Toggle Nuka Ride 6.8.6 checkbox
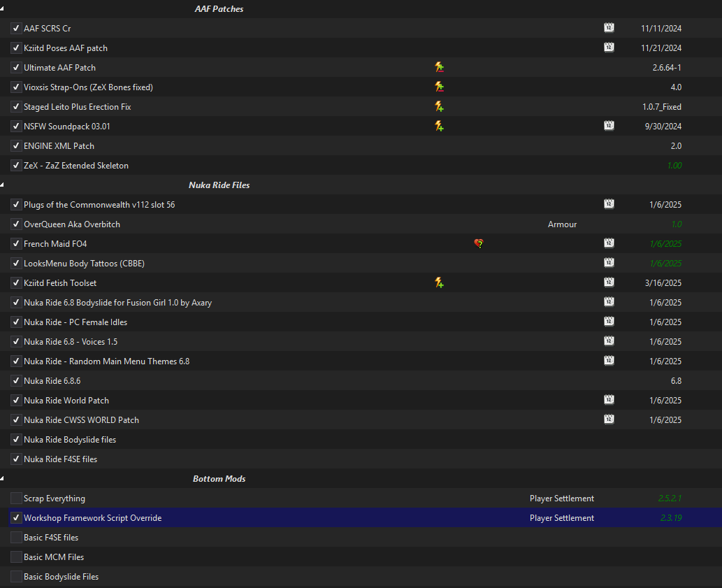The height and width of the screenshot is (588, 722). 16,380
